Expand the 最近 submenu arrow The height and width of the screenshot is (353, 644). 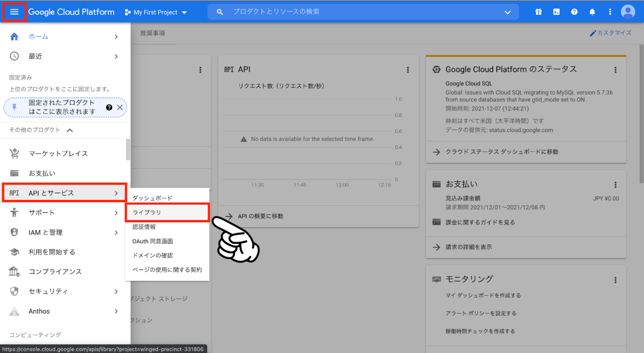[x=116, y=56]
